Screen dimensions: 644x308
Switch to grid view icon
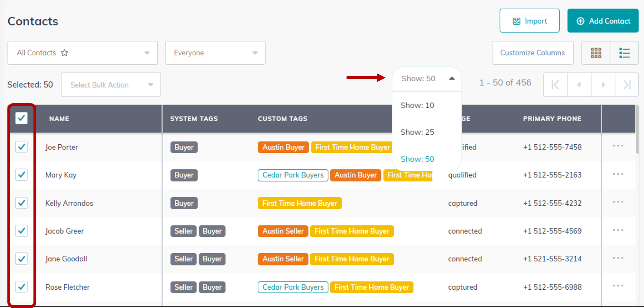[x=596, y=53]
